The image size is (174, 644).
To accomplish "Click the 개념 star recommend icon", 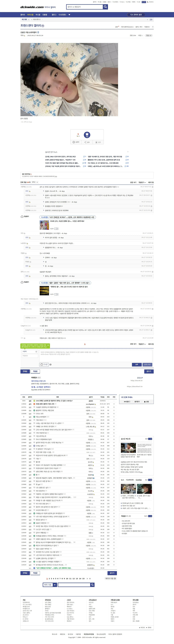I will coord(87,135).
